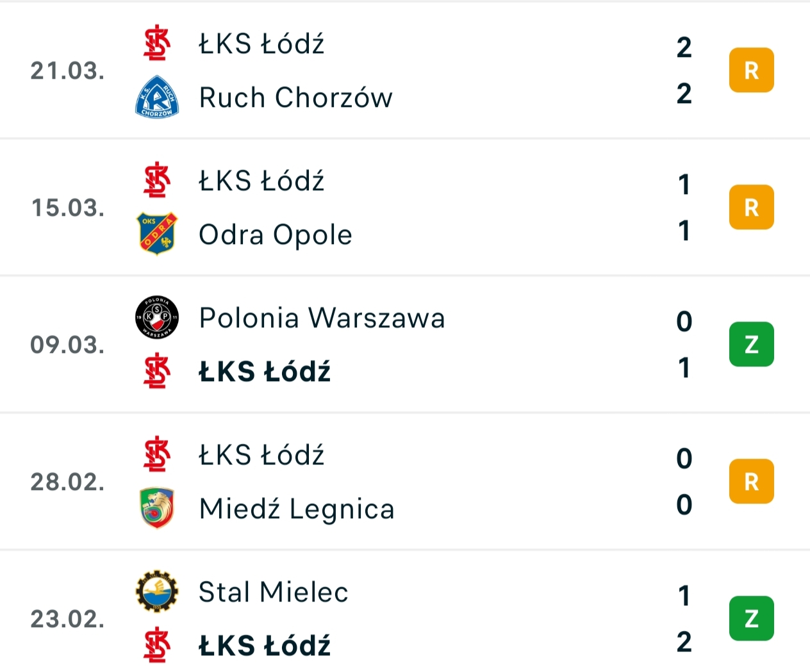Click the Miedź Legnica club crest
The height and width of the screenshot is (672, 810).
tap(157, 508)
